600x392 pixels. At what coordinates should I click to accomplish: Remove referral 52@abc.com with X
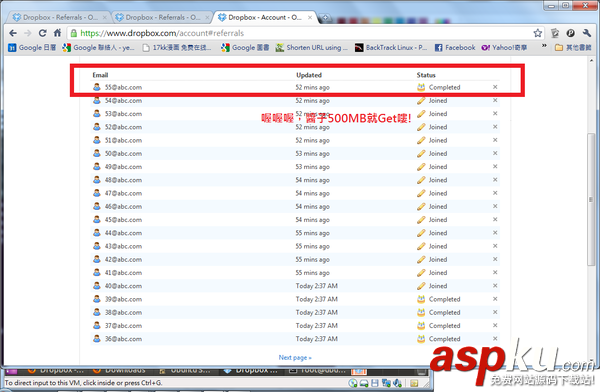(x=495, y=127)
